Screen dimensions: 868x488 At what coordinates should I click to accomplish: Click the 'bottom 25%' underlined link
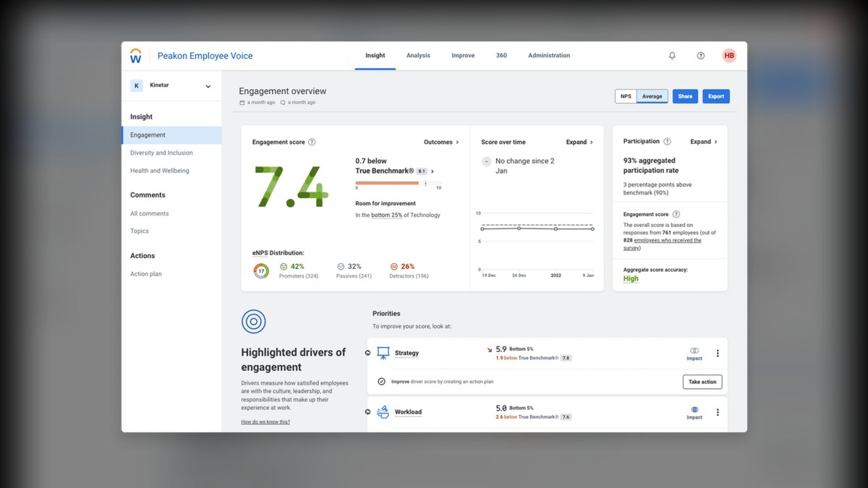tap(387, 215)
